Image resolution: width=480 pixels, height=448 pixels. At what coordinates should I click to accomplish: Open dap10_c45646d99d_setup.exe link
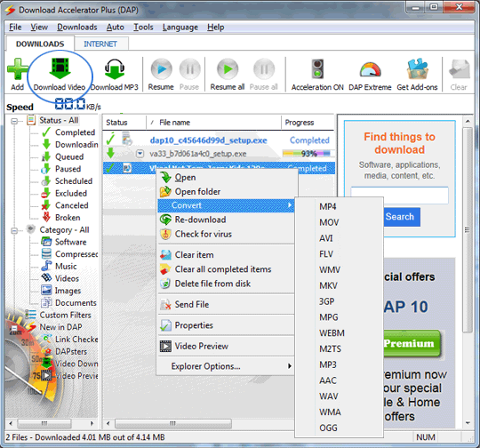[x=209, y=140]
